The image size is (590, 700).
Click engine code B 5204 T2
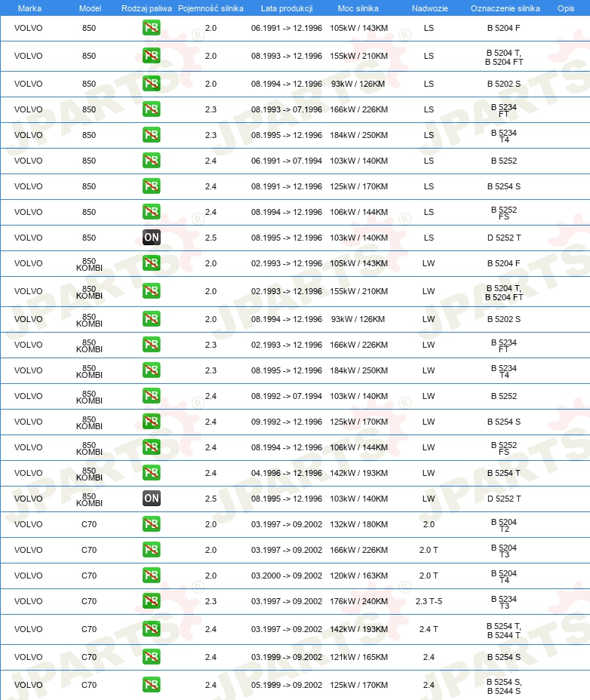[504, 526]
